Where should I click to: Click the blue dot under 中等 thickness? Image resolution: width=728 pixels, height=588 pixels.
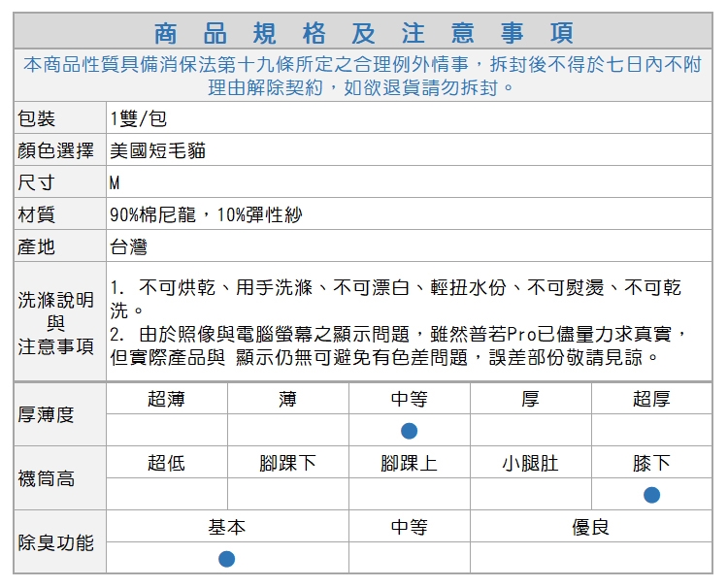[409, 430]
